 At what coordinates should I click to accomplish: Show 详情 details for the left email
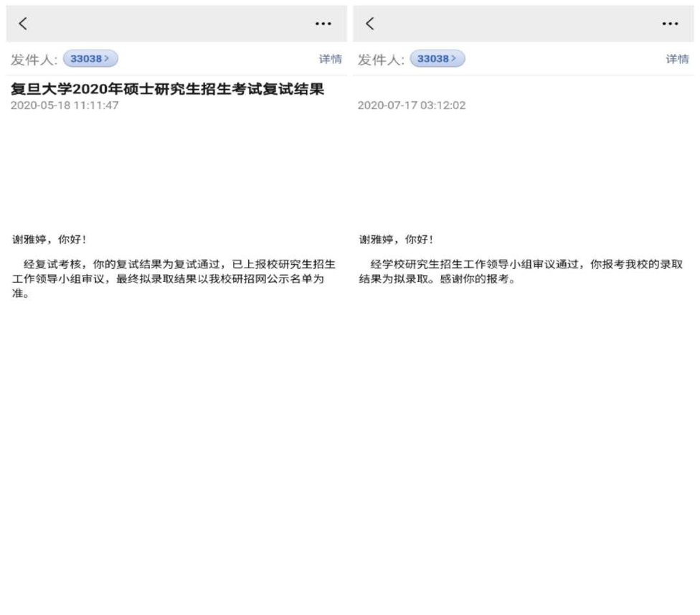(330, 59)
